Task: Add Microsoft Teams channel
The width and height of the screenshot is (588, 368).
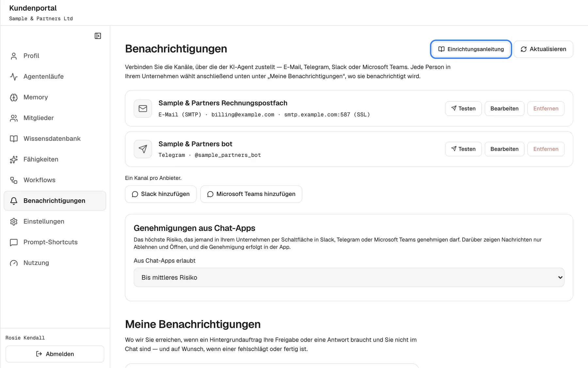Action: coord(251,194)
